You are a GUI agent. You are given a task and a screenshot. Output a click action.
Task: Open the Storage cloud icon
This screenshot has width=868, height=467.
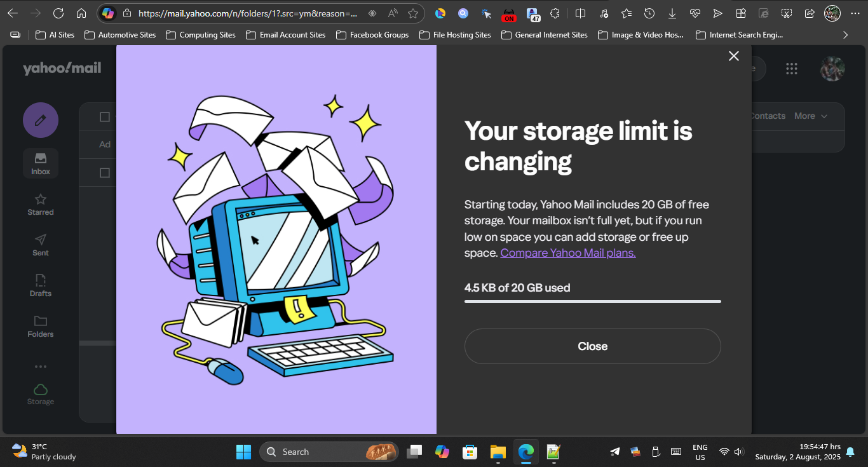(x=41, y=394)
